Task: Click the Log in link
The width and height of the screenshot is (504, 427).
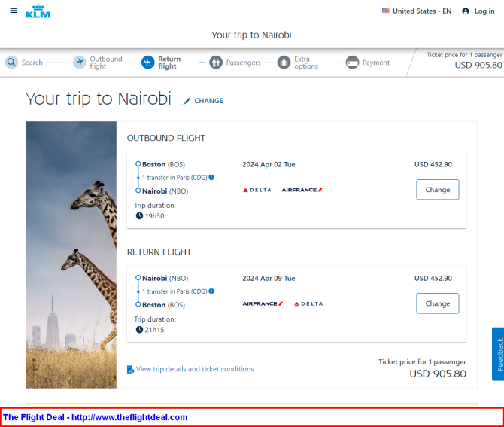Action: click(484, 11)
